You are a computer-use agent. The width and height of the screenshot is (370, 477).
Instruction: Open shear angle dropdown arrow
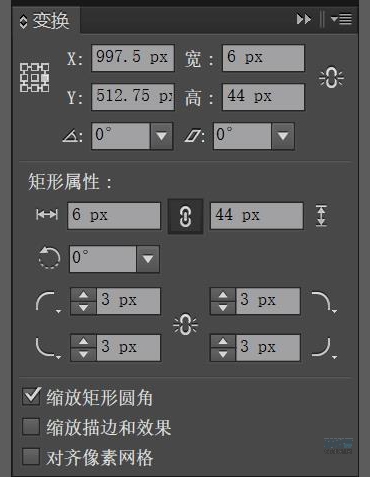pyautogui.click(x=283, y=136)
